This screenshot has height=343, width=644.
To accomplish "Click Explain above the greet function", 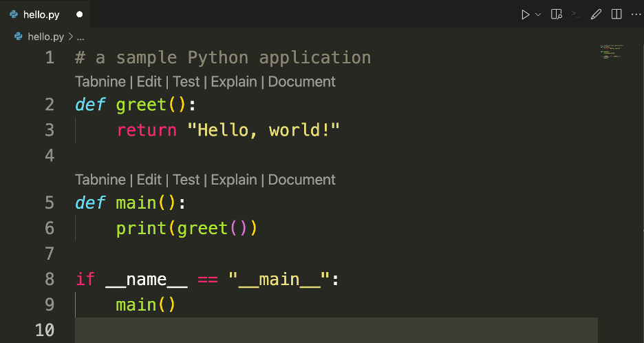I will (233, 81).
